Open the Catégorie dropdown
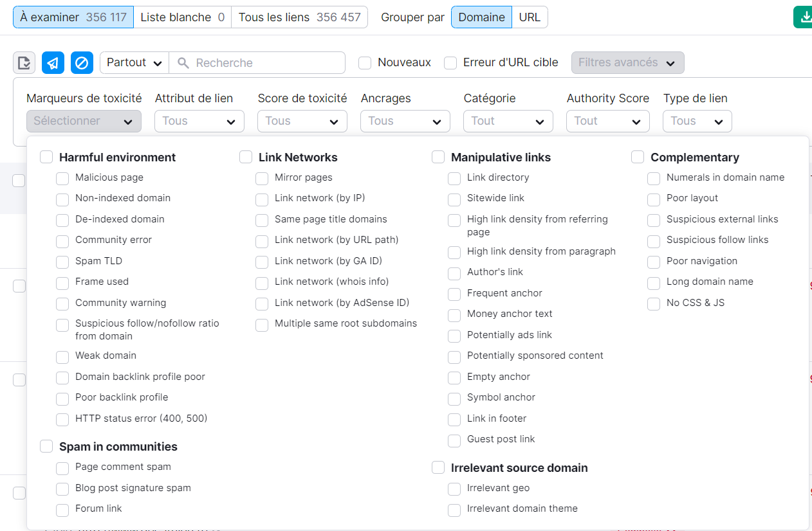This screenshot has width=812, height=531. click(508, 121)
